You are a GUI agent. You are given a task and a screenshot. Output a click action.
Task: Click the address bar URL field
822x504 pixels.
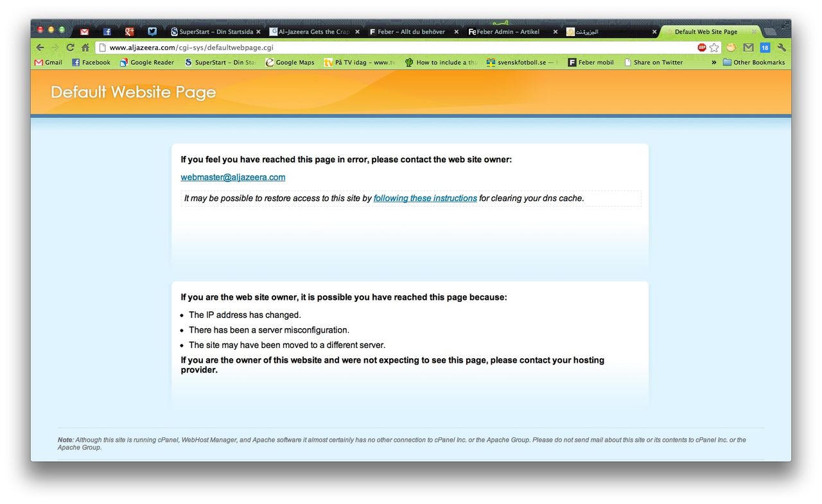pos(385,48)
